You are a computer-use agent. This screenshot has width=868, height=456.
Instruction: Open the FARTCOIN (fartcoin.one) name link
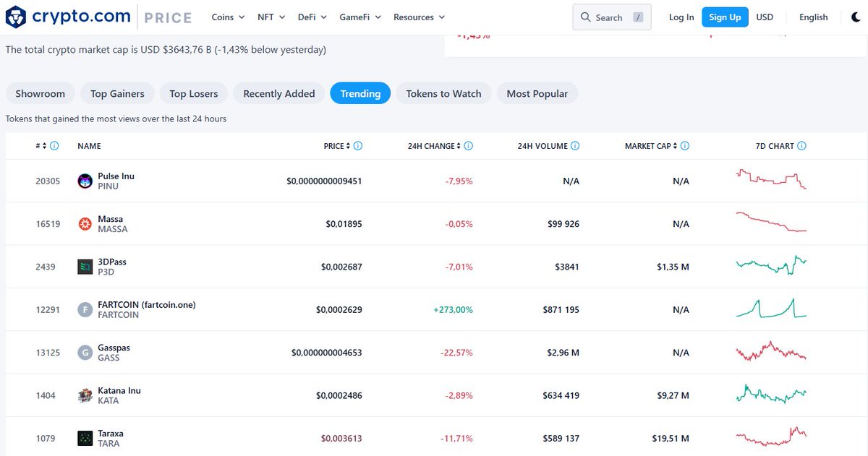(x=147, y=305)
